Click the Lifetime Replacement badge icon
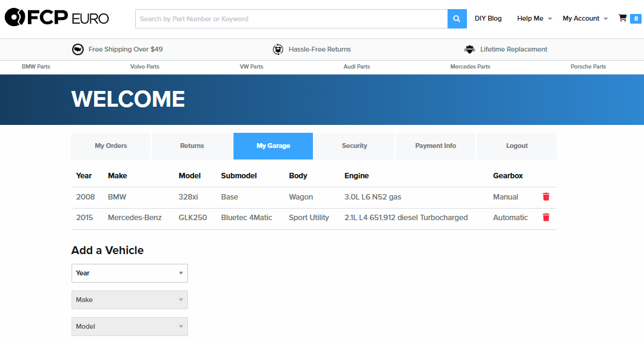This screenshot has width=644, height=339. (x=469, y=50)
